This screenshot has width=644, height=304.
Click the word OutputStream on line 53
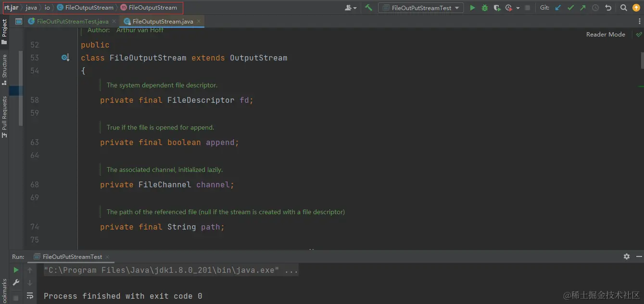(x=258, y=58)
